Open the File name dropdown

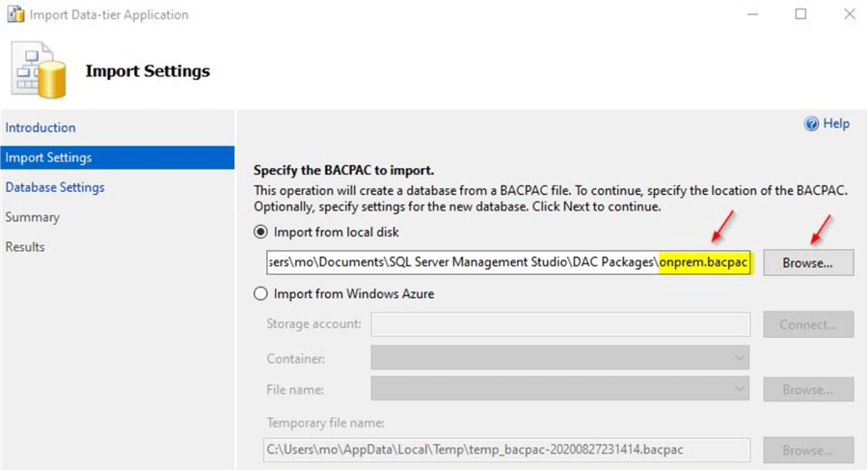pyautogui.click(x=560, y=389)
